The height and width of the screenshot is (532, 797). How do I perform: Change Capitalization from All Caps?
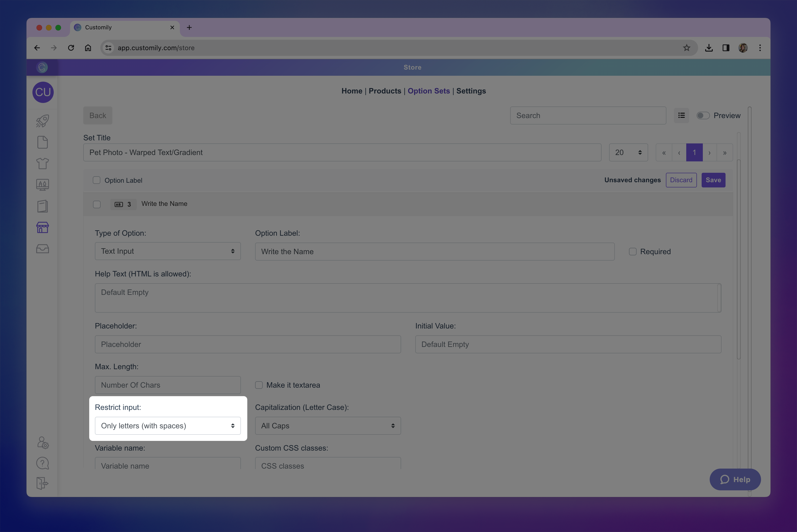328,426
